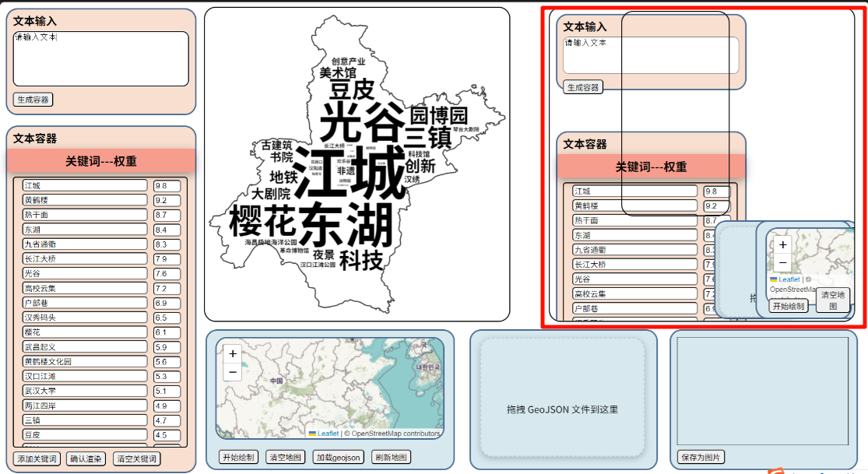Click 开始绘制 below the large map
Screen dimensions: 868x474
(238, 458)
